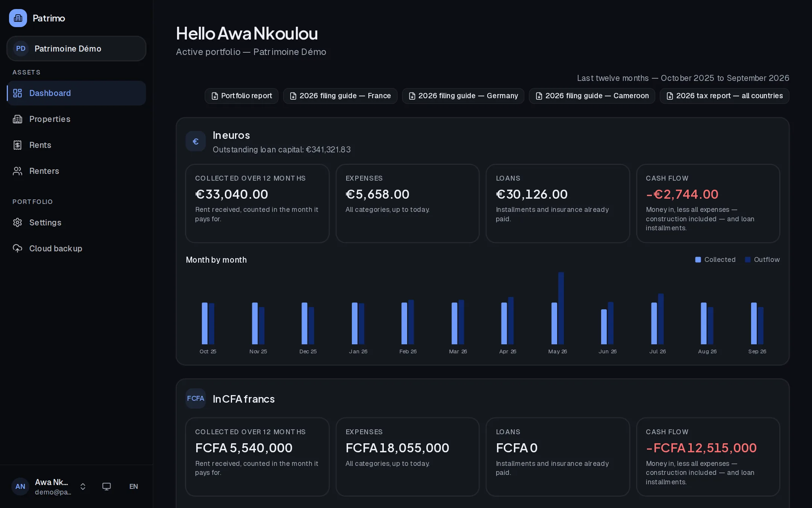Click the Dashboard grid icon
Viewport: 812px width, 508px height.
coord(18,93)
